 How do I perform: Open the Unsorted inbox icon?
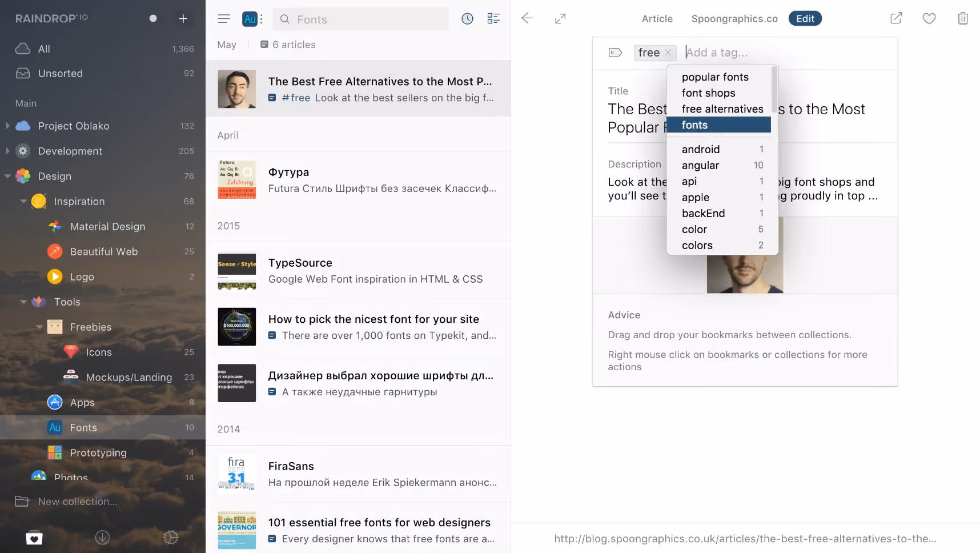[23, 73]
